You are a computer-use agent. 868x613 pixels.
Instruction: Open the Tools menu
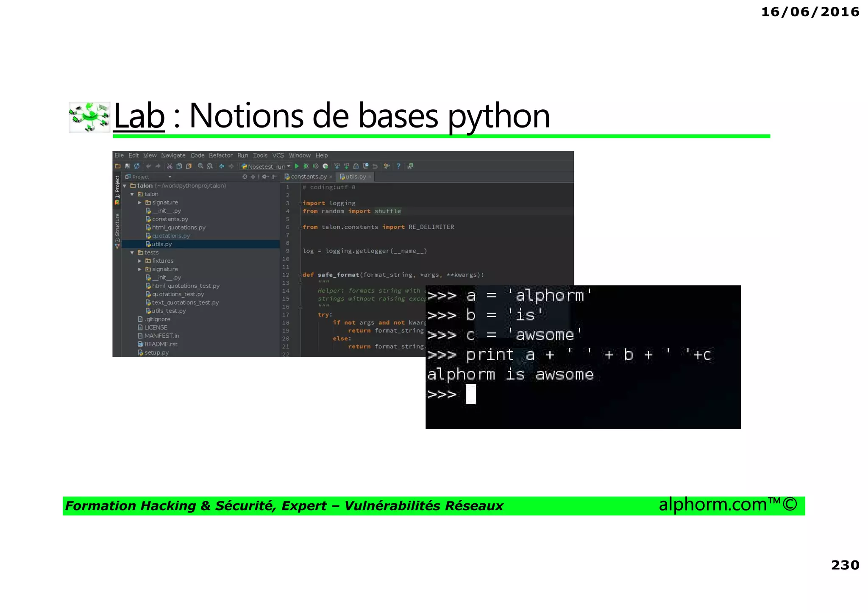pos(260,155)
